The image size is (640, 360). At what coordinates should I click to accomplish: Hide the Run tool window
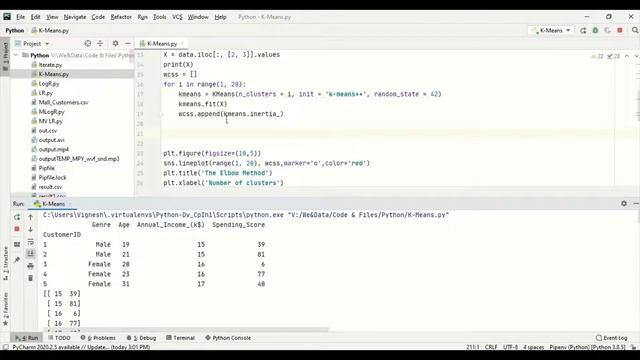coord(636,203)
